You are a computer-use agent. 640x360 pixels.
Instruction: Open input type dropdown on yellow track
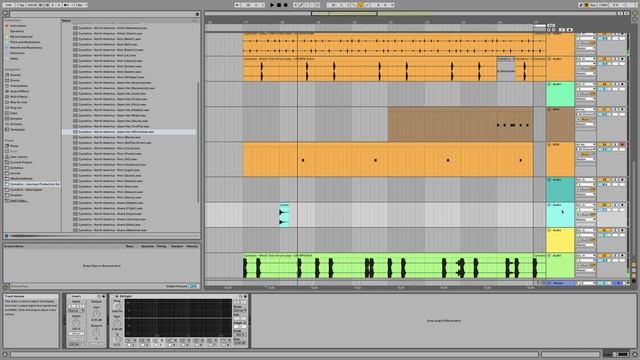point(585,230)
